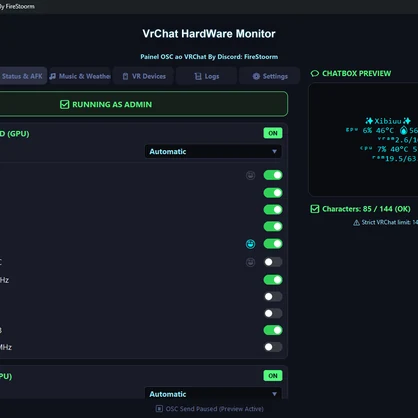Click the warning triangle beside Strict VRChat limit
This screenshot has height=418, width=418.
point(356,222)
